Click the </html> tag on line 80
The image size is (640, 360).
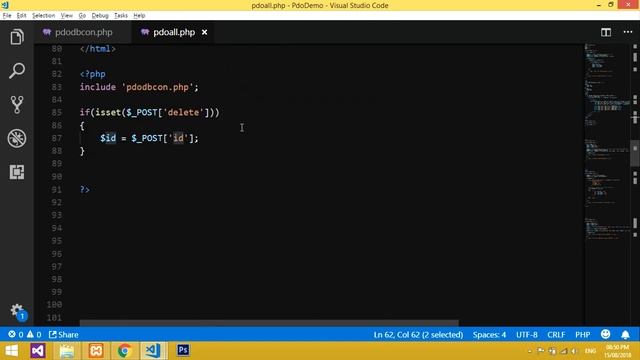98,49
